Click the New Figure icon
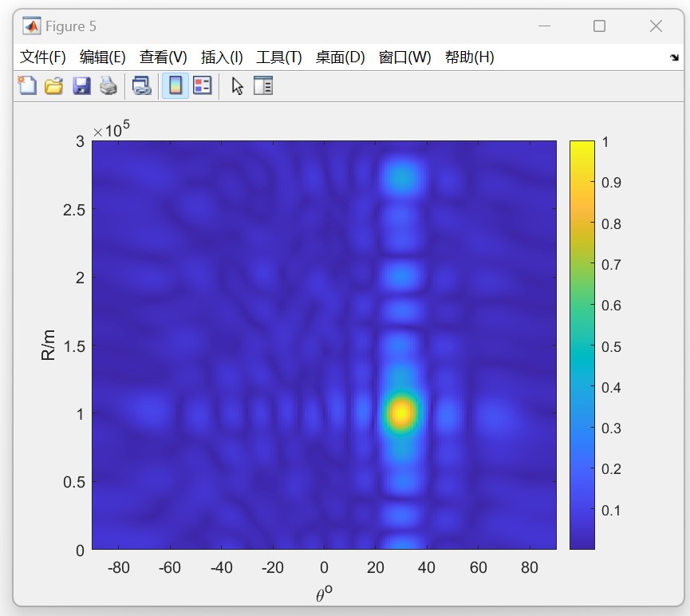This screenshot has height=616, width=690. (x=27, y=85)
